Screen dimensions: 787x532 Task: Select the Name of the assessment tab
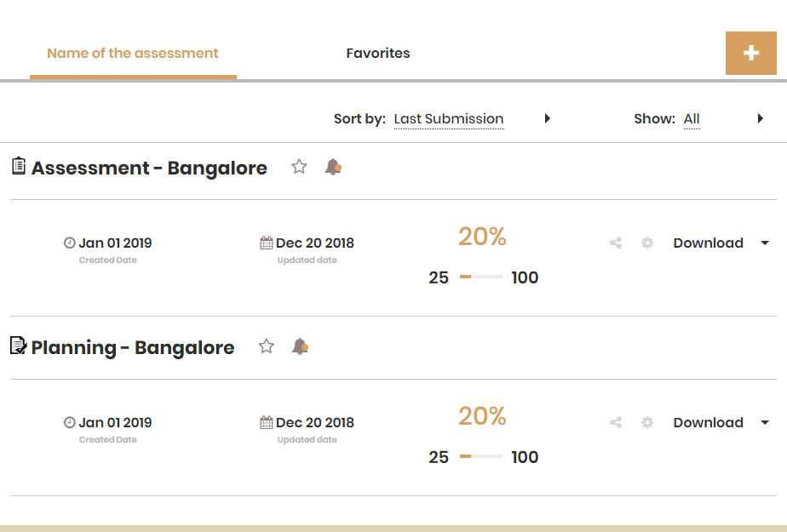click(133, 53)
